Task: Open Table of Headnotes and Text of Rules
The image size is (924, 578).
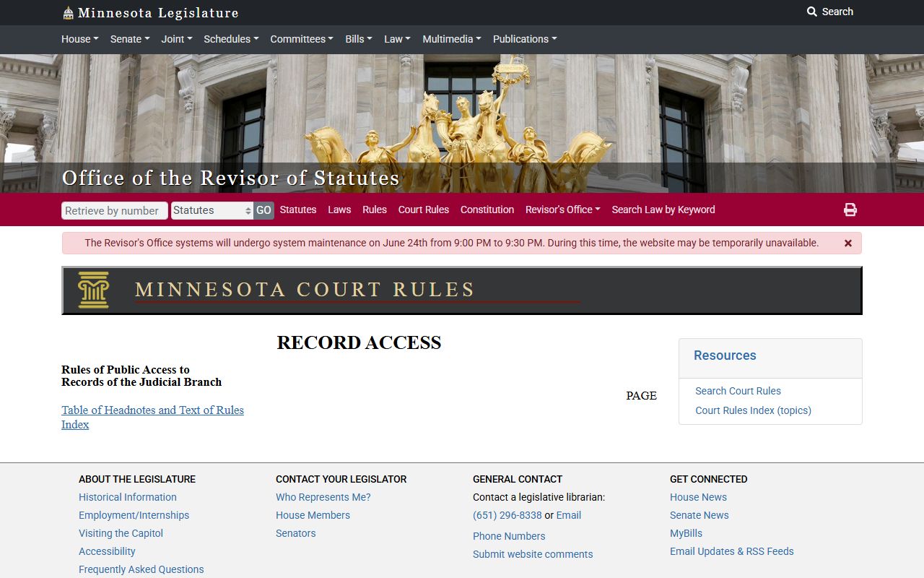Action: click(x=152, y=410)
